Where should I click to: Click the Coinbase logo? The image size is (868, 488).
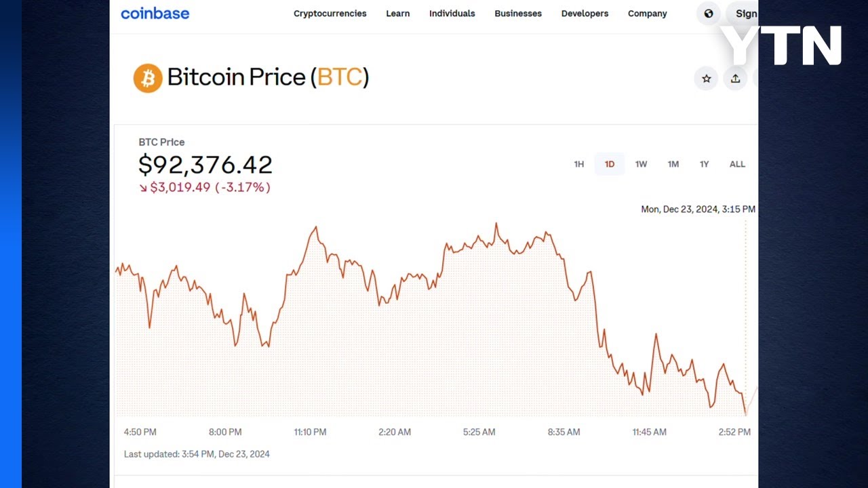155,14
